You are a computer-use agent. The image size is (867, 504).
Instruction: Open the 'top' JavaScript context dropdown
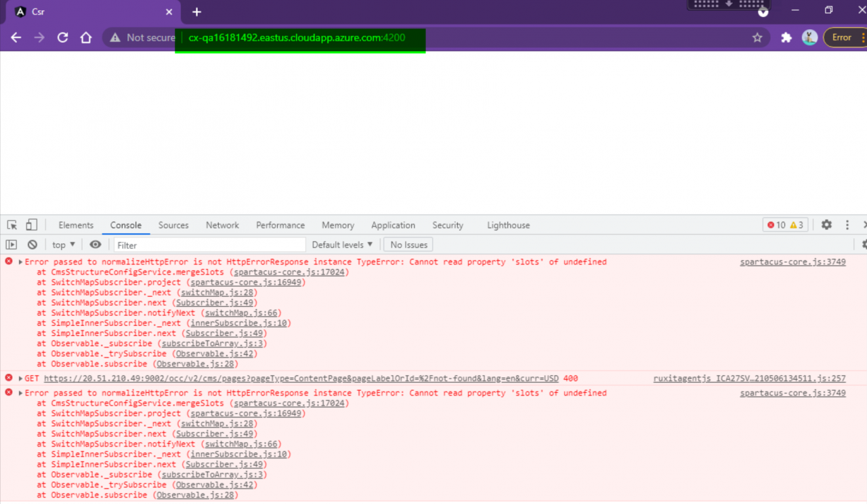[64, 245]
